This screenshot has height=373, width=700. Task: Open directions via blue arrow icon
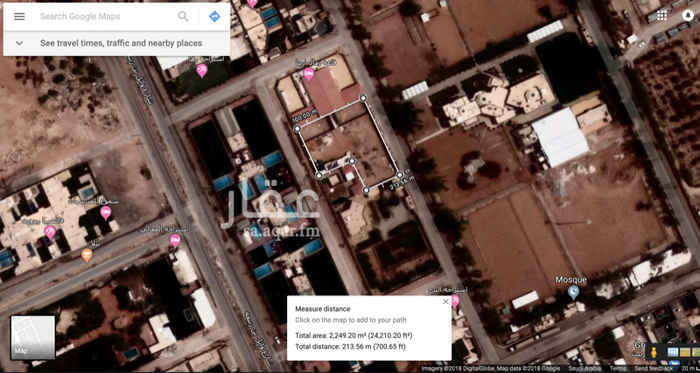click(x=215, y=17)
